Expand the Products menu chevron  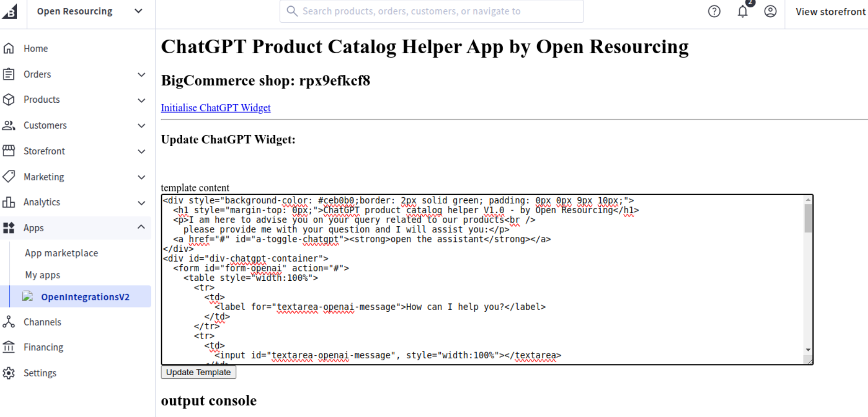point(141,100)
